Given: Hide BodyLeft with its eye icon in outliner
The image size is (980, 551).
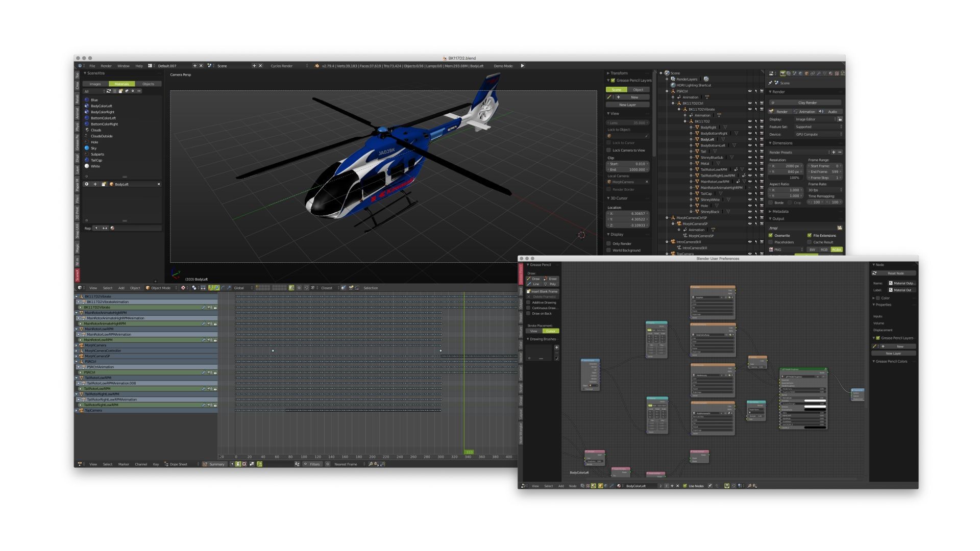Looking at the screenshot, I should tap(750, 139).
